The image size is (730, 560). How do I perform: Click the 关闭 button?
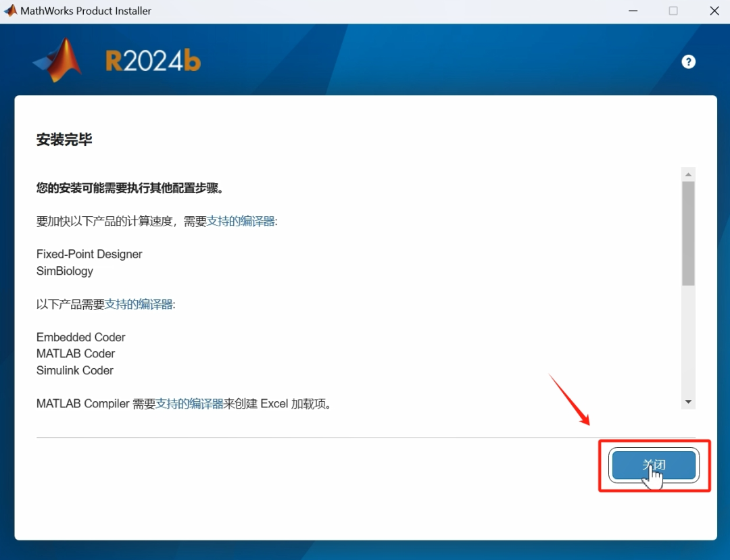(654, 465)
